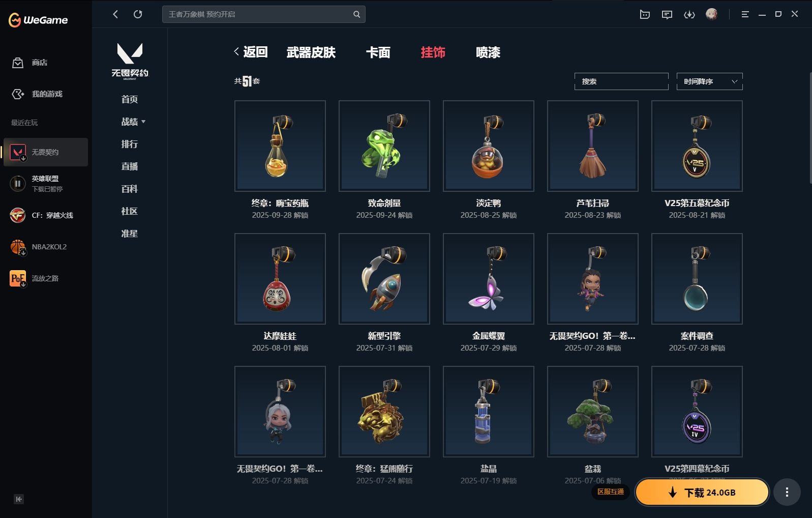Click the user avatar icon
This screenshot has width=812, height=518.
coord(712,14)
